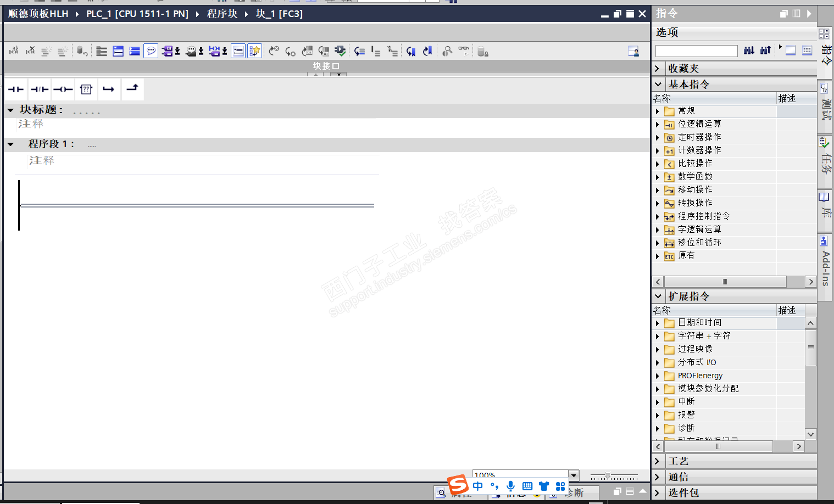Click the search up binoculars icon
The height and width of the screenshot is (504, 834).
click(765, 51)
